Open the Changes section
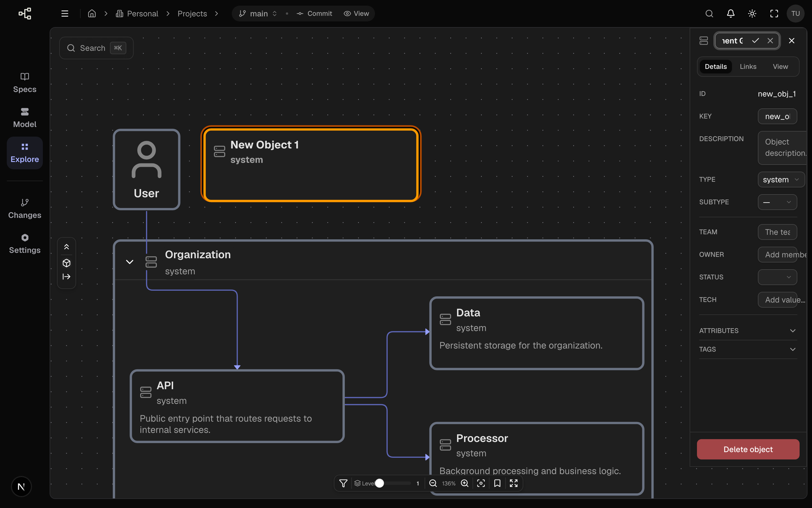 point(25,209)
